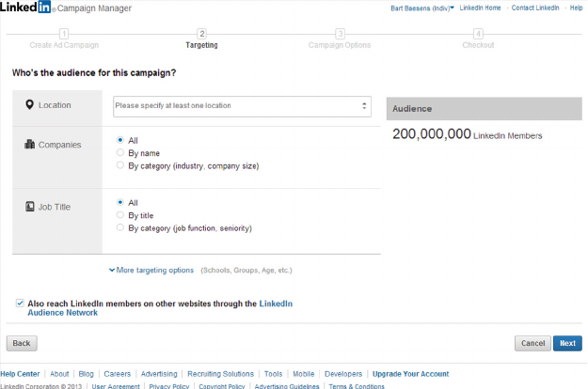The width and height of the screenshot is (588, 389).
Task: Click the Location pin icon
Action: click(x=29, y=104)
